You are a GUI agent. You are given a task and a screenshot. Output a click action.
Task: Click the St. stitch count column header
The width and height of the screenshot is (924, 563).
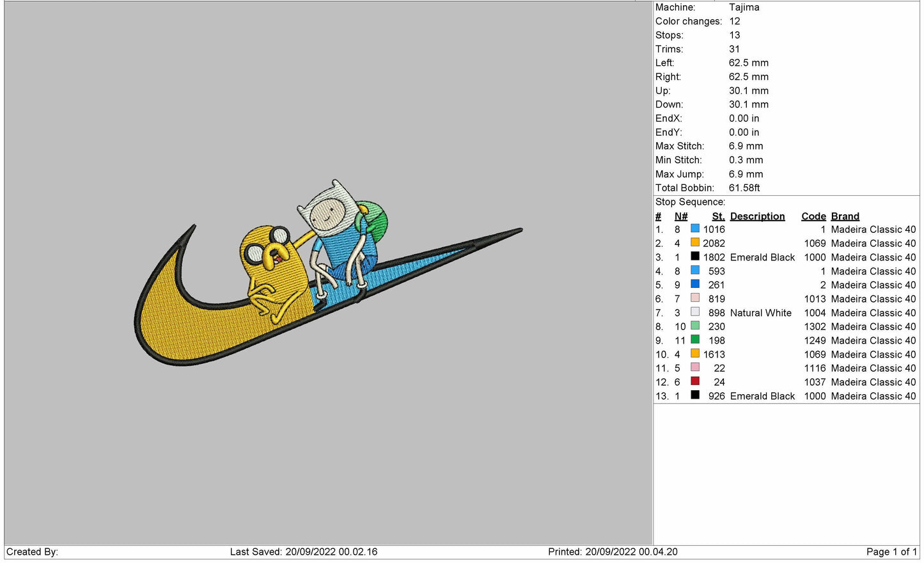coord(718,216)
